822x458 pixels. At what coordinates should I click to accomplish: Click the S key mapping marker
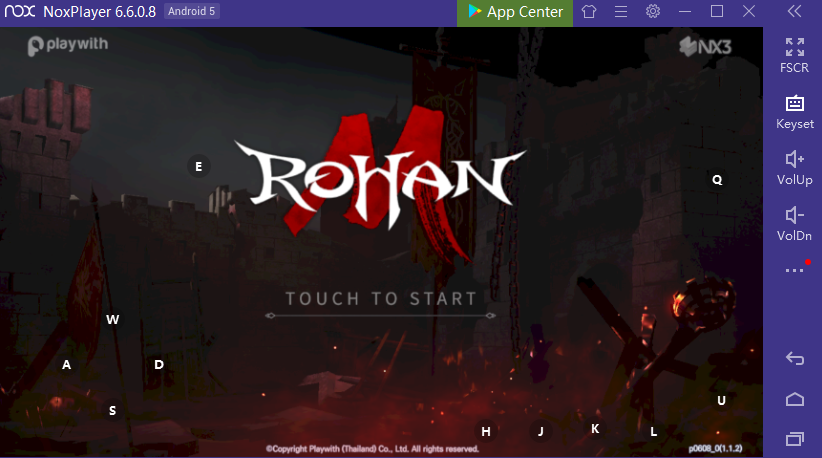tap(112, 410)
